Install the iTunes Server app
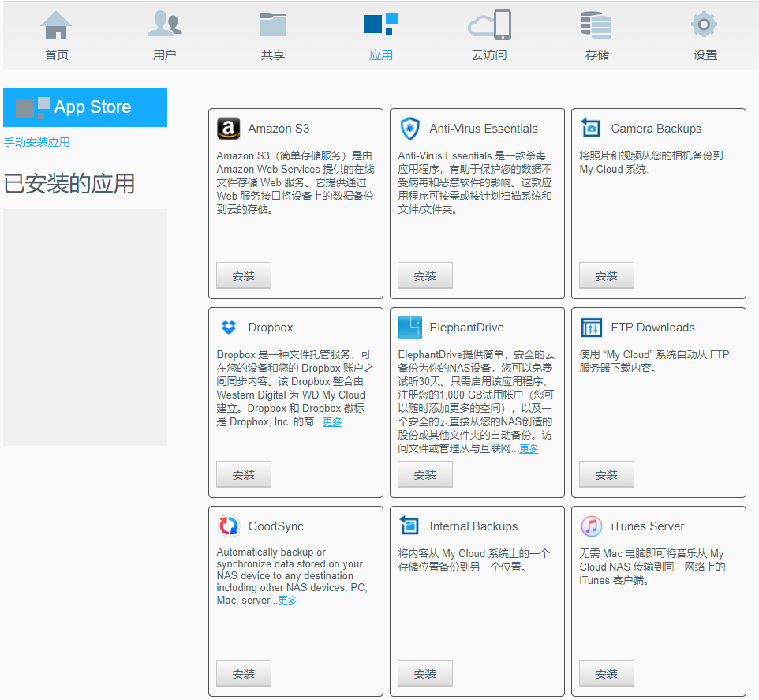This screenshot has height=700, width=759. (x=607, y=673)
